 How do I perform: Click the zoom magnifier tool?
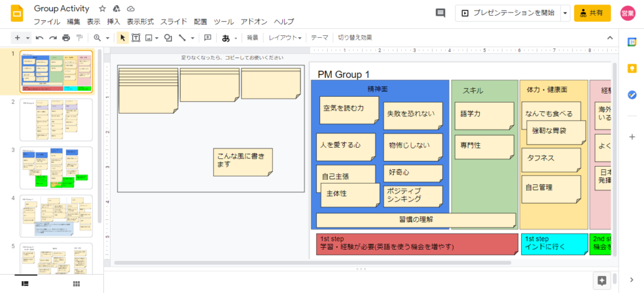tap(97, 38)
